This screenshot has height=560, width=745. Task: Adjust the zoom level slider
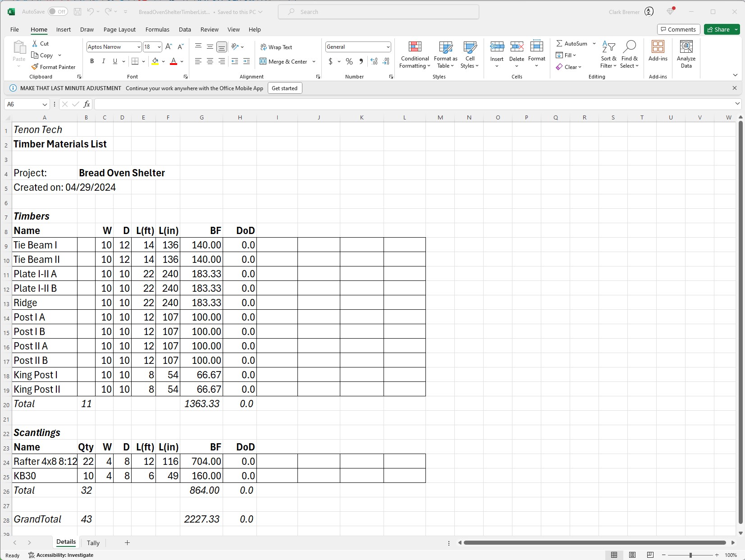tap(690, 555)
